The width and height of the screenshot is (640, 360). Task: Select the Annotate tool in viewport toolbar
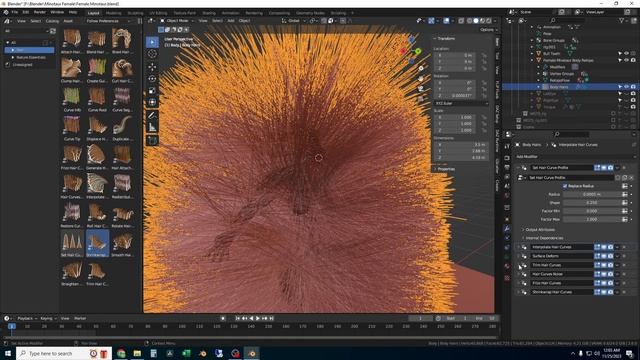(152, 116)
